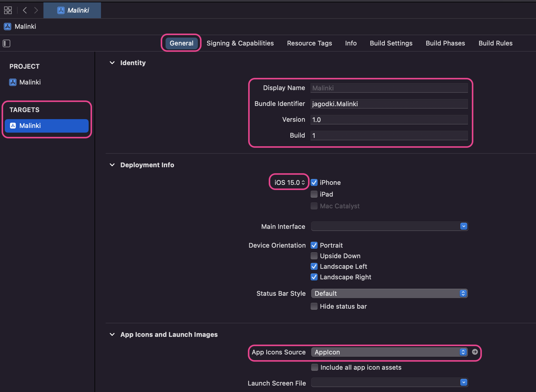Screen dimensions: 536x392
Task: Go back with the left arrow
Action: [x=25, y=10]
